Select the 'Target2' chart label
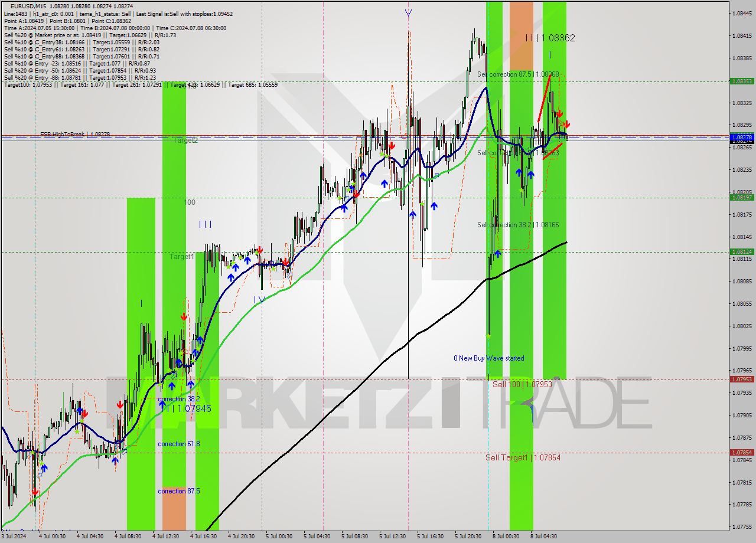The image size is (756, 543). pos(185,140)
